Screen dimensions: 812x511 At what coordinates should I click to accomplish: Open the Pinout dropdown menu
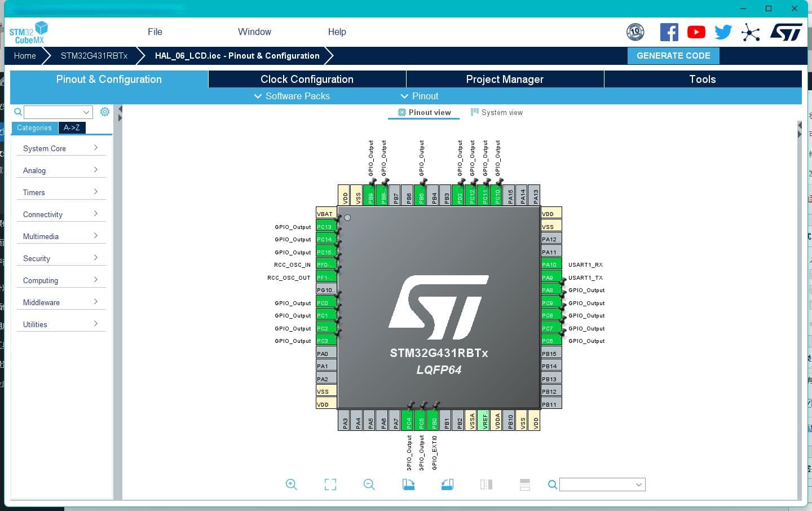pyautogui.click(x=420, y=96)
